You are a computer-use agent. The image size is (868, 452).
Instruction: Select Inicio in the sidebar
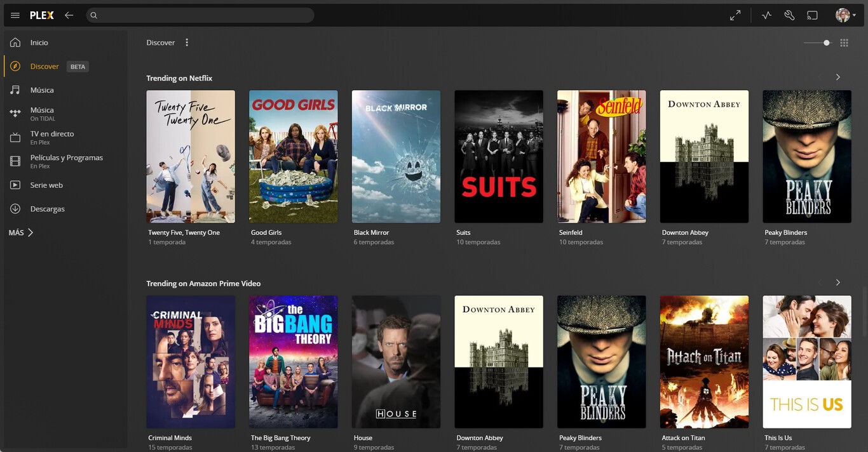click(38, 43)
